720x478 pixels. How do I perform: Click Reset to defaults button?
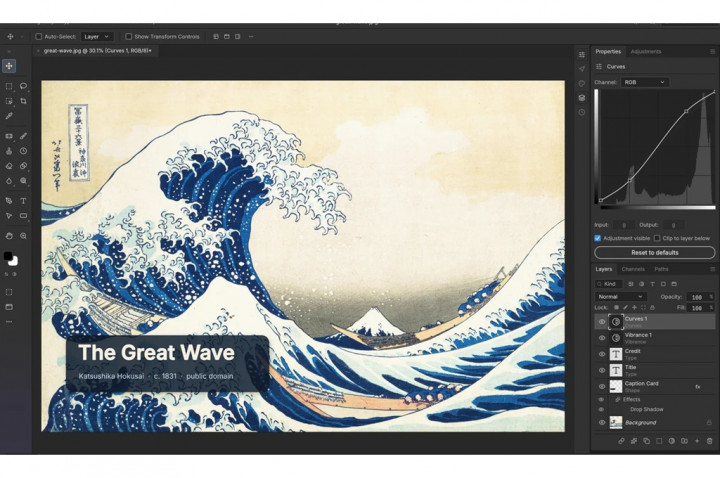pyautogui.click(x=654, y=253)
